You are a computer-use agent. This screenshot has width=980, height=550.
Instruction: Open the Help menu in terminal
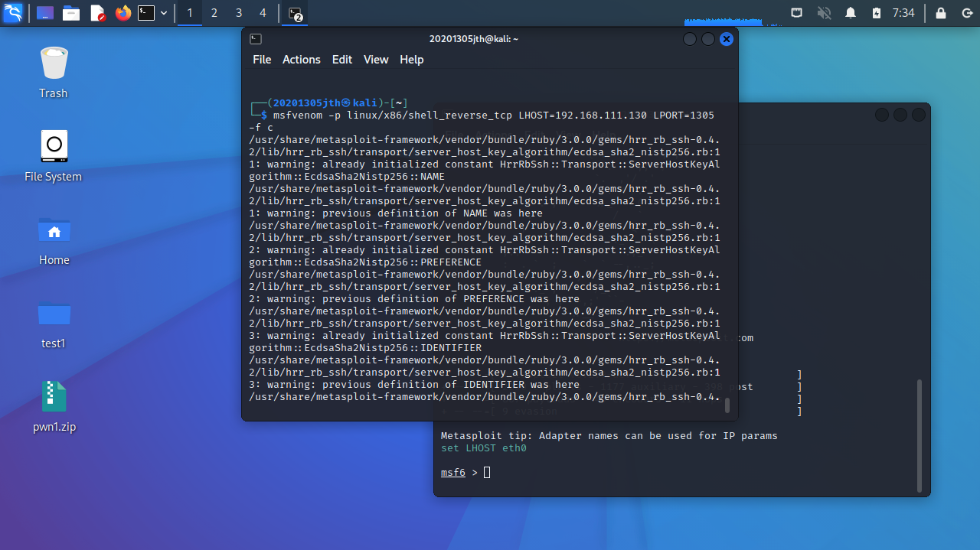pyautogui.click(x=411, y=60)
